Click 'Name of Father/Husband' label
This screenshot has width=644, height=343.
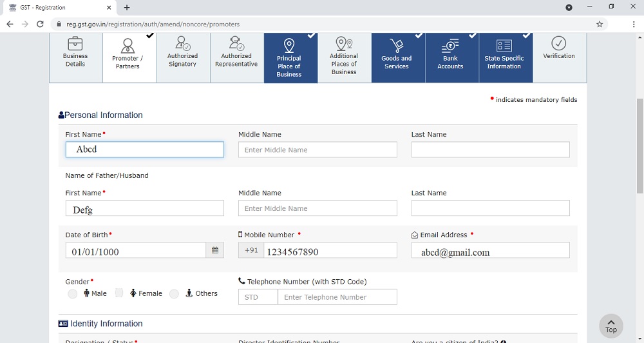107,175
